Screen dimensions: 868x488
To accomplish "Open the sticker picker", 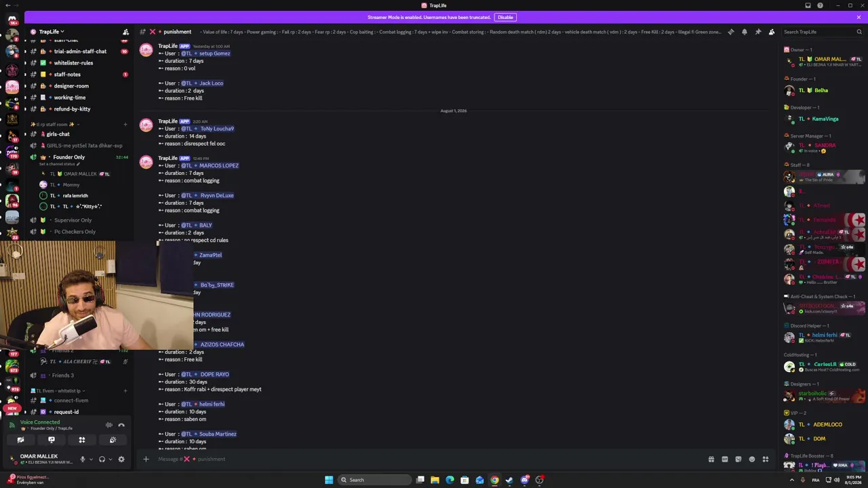I will 738,459.
